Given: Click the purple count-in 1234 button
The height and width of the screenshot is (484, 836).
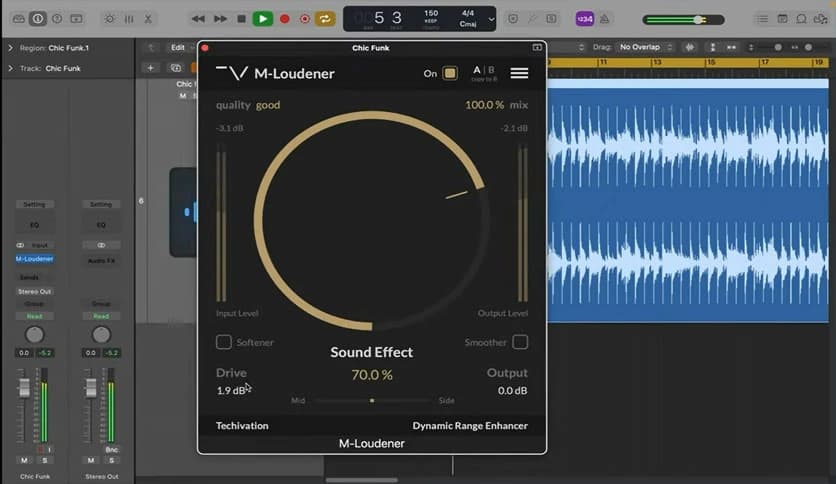Looking at the screenshot, I should (x=585, y=18).
